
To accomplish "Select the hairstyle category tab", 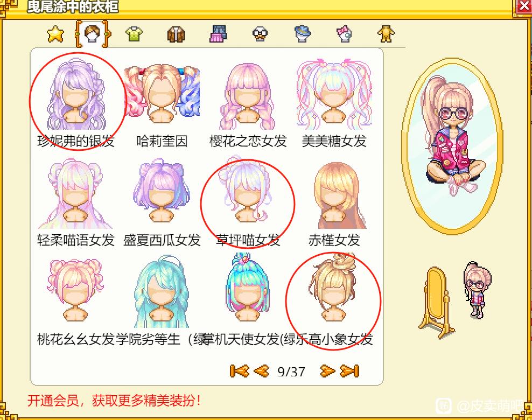I will [x=93, y=34].
